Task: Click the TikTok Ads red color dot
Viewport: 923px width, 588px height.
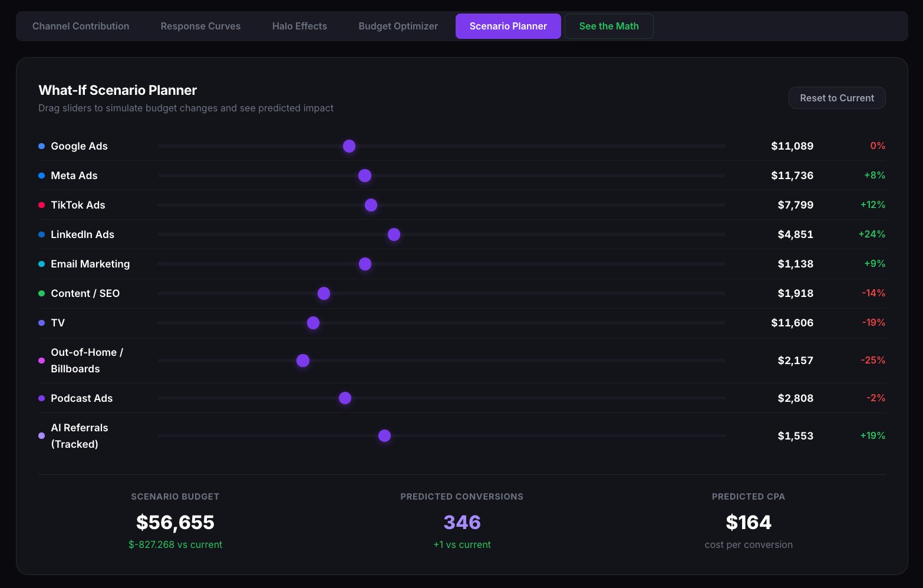Action: coord(41,205)
